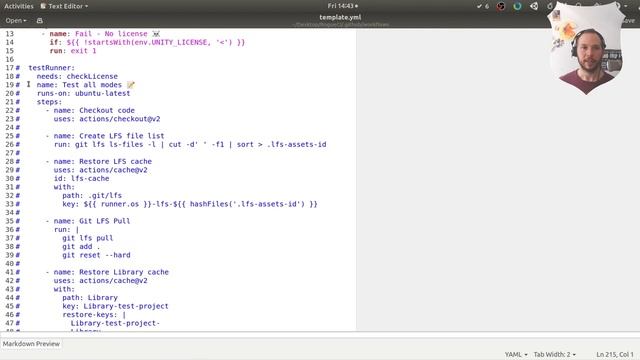
Task: Click the memo emoji after 'Test all modes'
Action: click(x=131, y=85)
